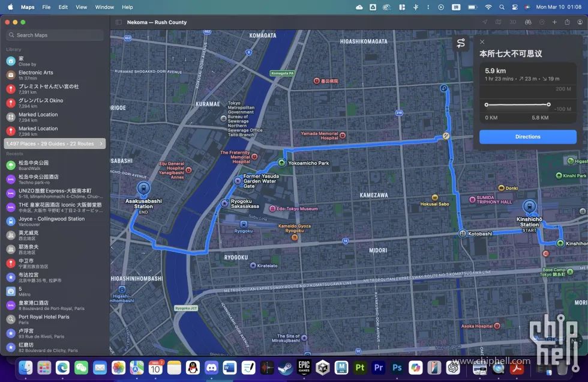This screenshot has width=588, height=382.
Task: Click the blue Directions button
Action: pos(527,136)
